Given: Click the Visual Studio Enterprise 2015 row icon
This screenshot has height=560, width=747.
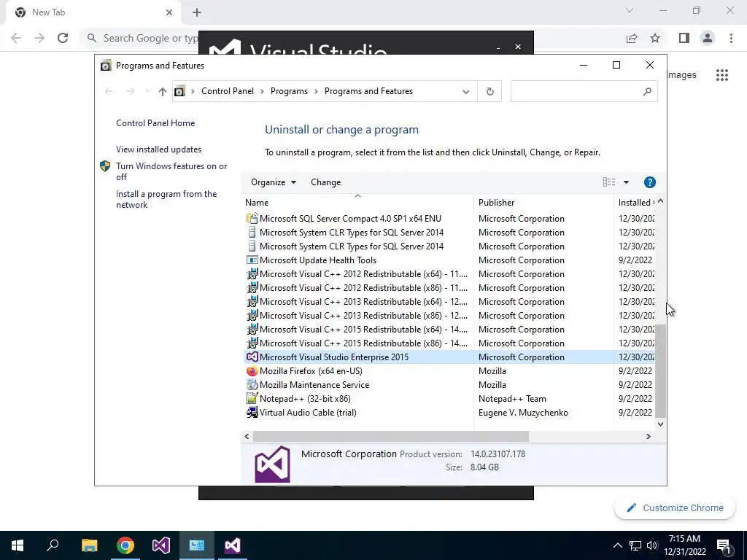Looking at the screenshot, I should point(252,357).
